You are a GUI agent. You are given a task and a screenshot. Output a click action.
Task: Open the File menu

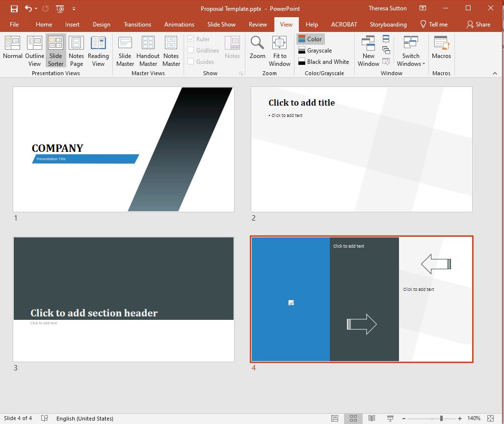pos(14,25)
